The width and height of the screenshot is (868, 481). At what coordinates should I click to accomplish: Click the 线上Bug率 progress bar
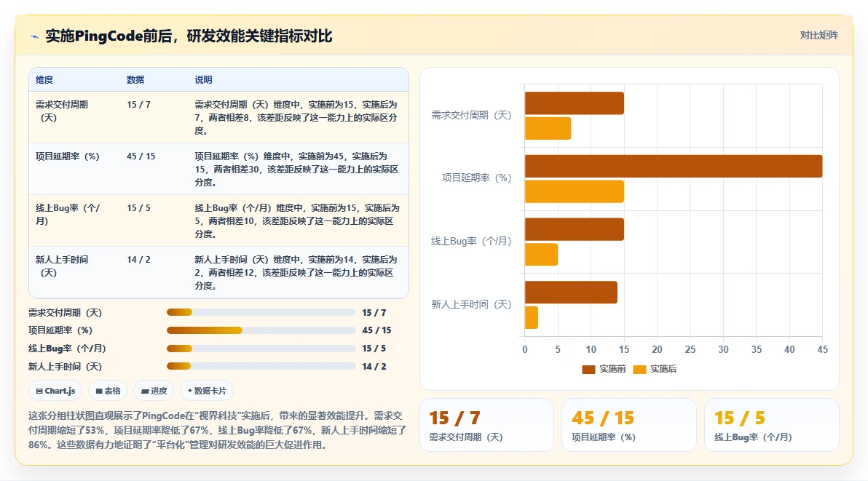click(261, 349)
